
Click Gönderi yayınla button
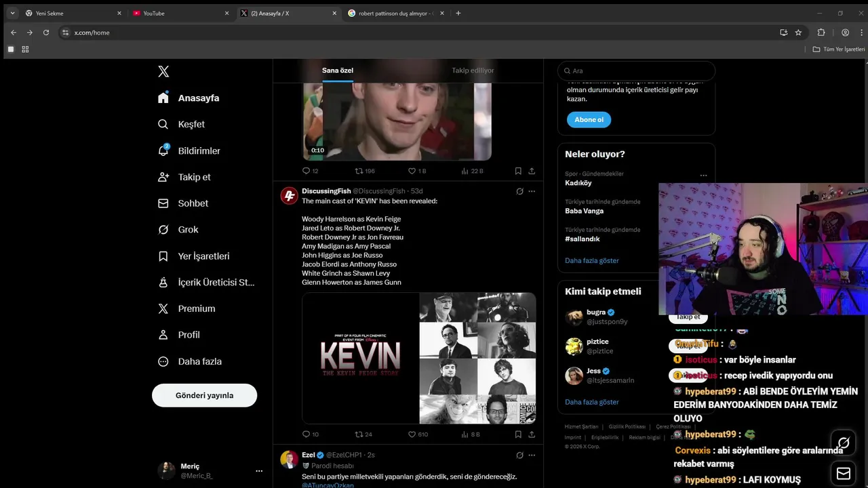point(204,395)
